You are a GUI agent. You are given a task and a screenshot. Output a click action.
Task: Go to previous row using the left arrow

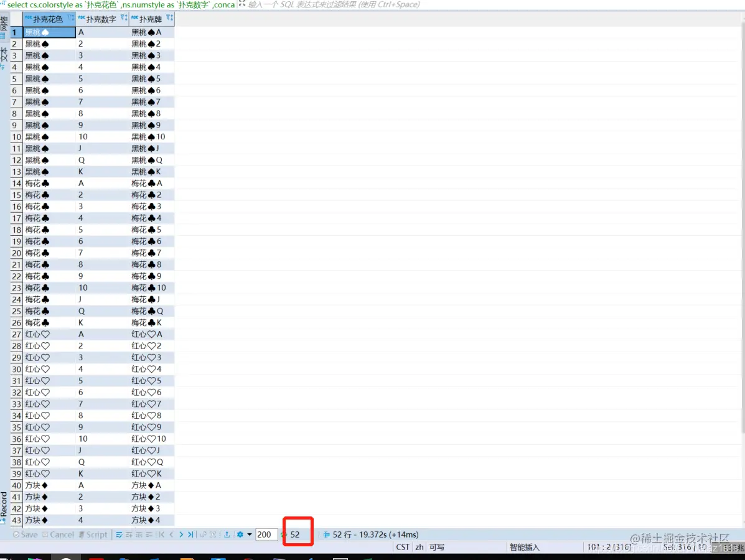coord(172,534)
